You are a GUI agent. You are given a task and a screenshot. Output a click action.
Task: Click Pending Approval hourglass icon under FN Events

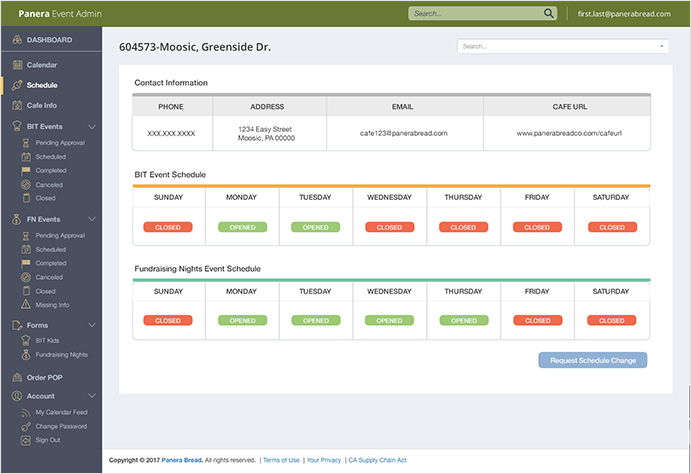26,236
